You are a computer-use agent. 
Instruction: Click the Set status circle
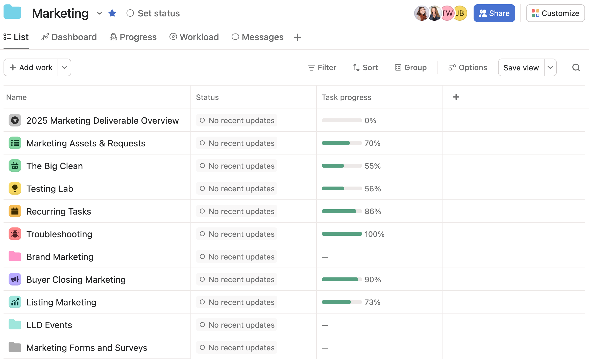(x=130, y=13)
